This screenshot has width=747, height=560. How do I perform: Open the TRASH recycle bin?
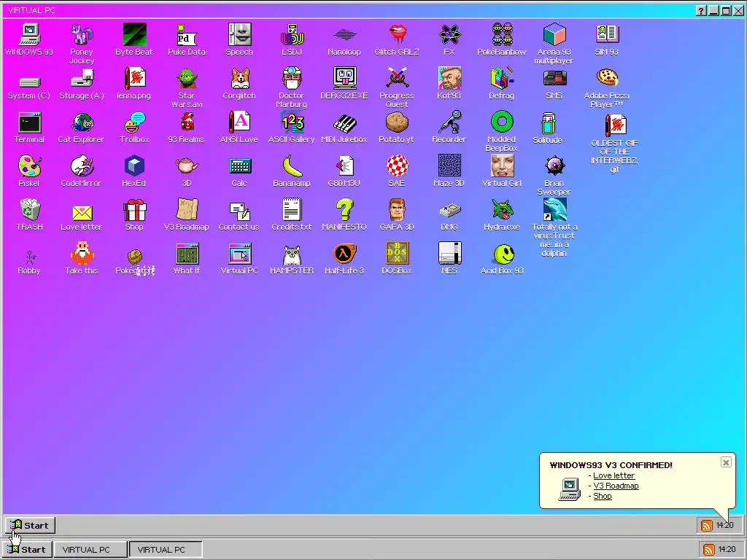[29, 210]
